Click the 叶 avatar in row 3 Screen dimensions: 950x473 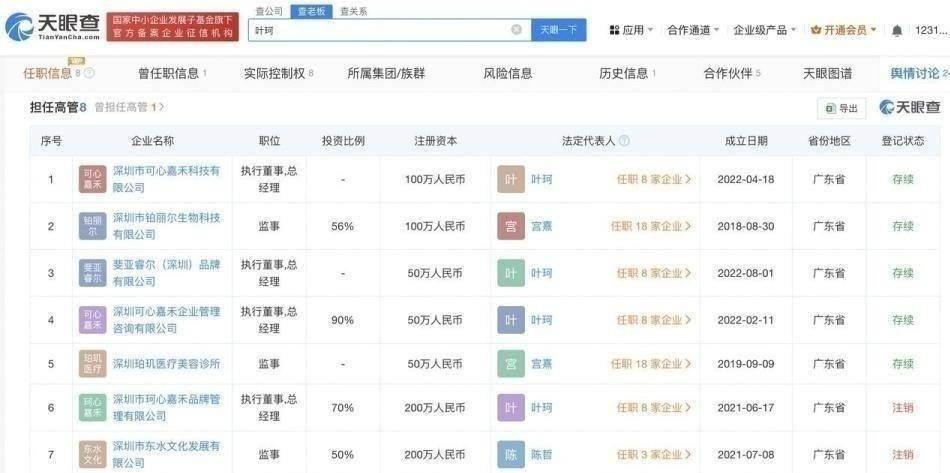[x=511, y=273]
